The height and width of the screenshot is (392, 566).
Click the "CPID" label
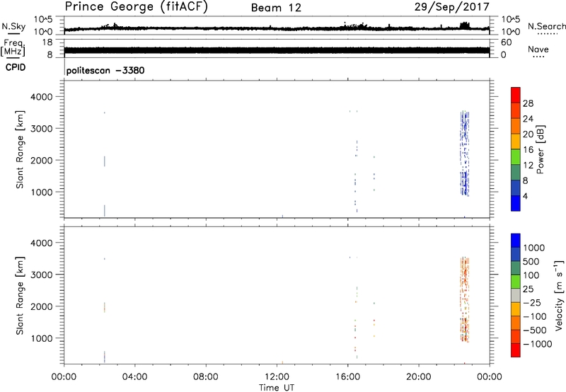pos(16,67)
